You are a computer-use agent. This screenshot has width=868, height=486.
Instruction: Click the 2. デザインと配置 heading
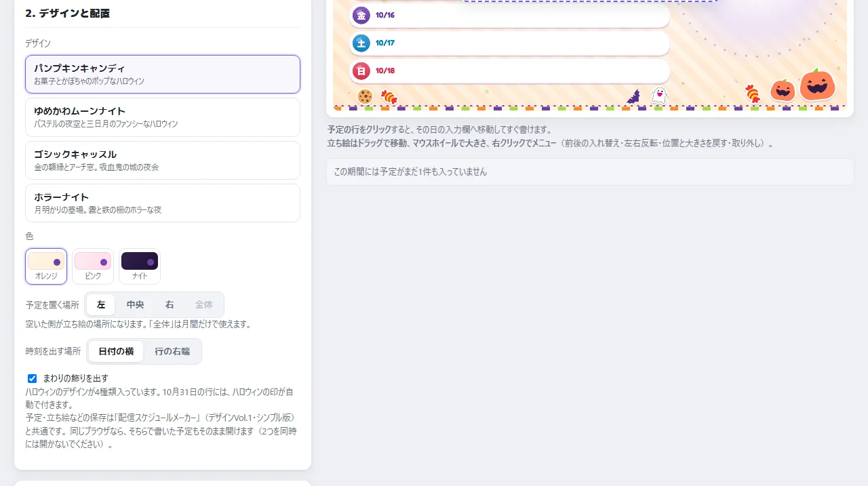pyautogui.click(x=68, y=14)
